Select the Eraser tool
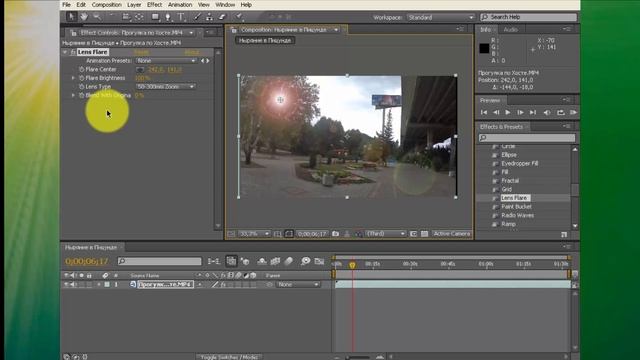Screen dimensions: 640x360 pos(222,17)
